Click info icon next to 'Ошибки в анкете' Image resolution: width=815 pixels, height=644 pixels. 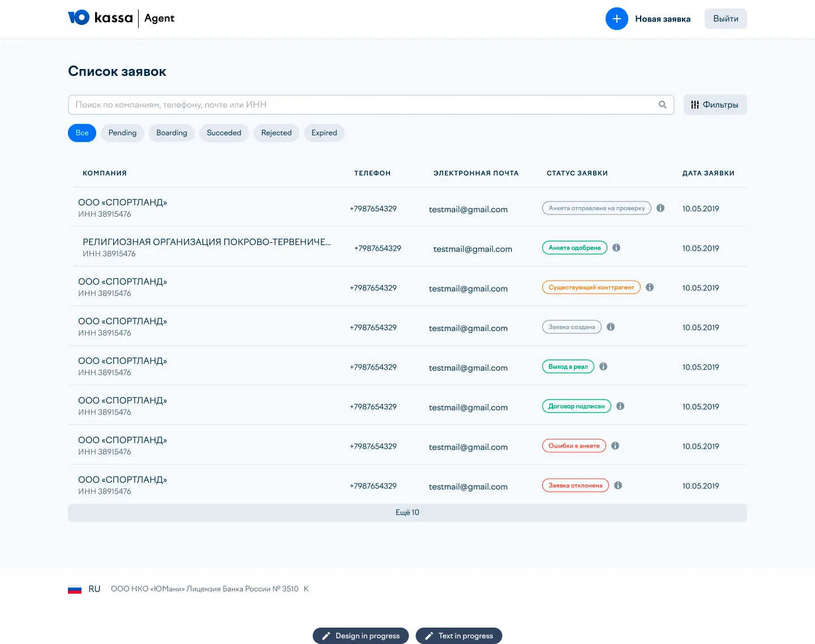[615, 446]
